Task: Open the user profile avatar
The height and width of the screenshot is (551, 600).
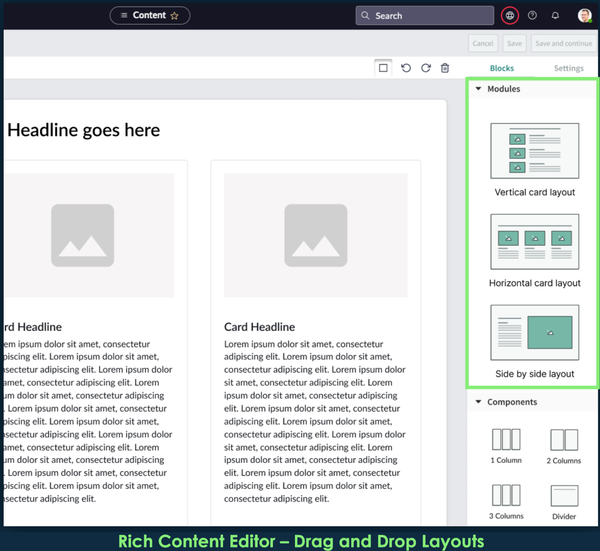Action: point(584,15)
